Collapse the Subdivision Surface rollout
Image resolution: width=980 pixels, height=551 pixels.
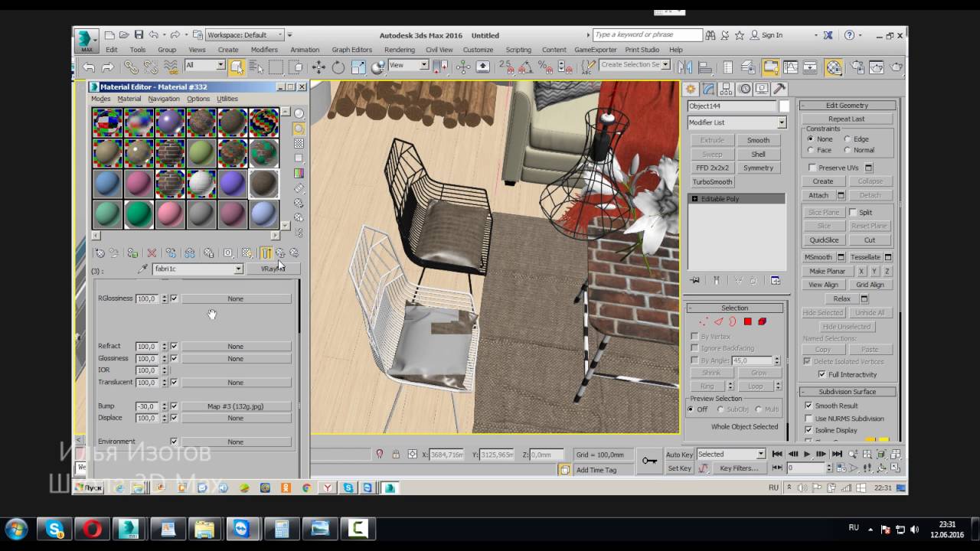[847, 392]
